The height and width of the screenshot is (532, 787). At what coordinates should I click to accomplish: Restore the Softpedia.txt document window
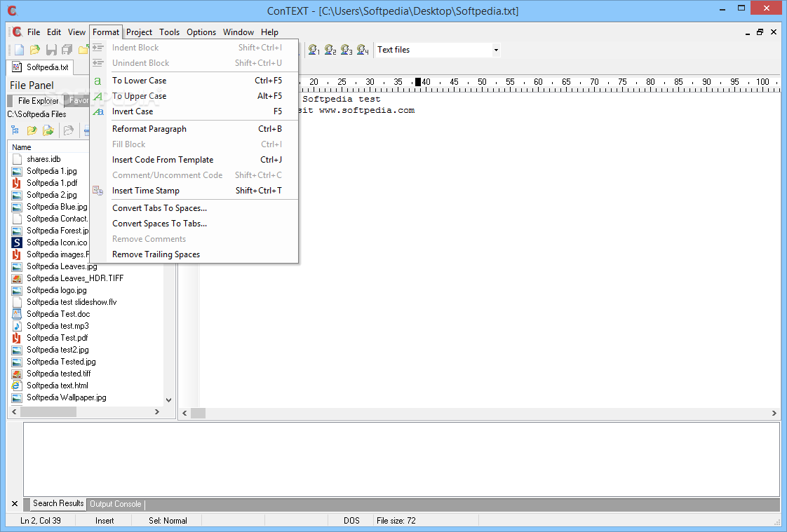click(760, 32)
